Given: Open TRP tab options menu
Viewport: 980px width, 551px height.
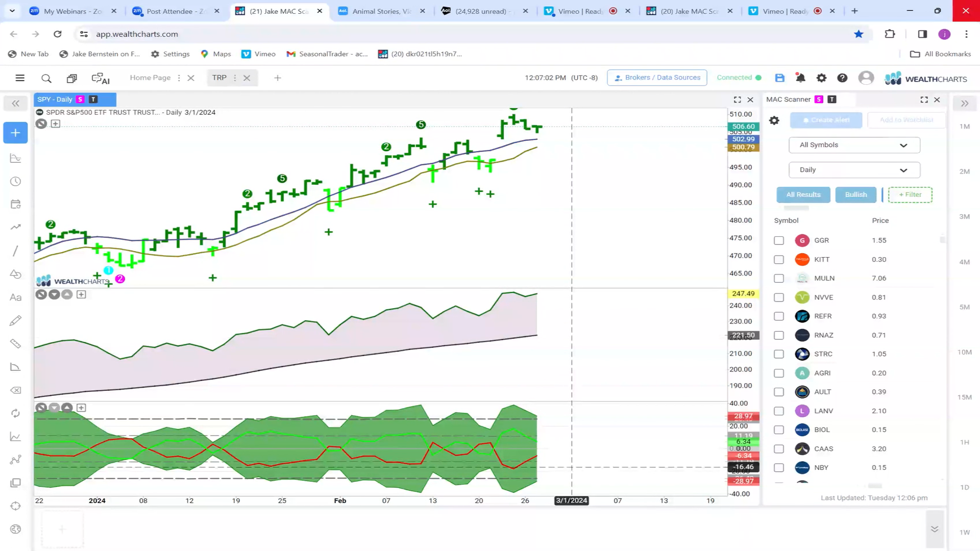Looking at the screenshot, I should (x=235, y=78).
